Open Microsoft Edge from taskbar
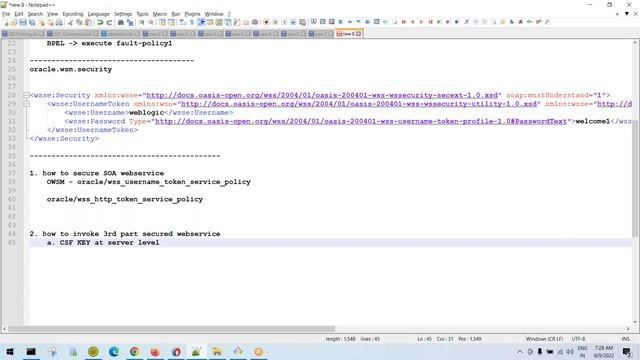This screenshot has width=640, height=360. point(113,351)
